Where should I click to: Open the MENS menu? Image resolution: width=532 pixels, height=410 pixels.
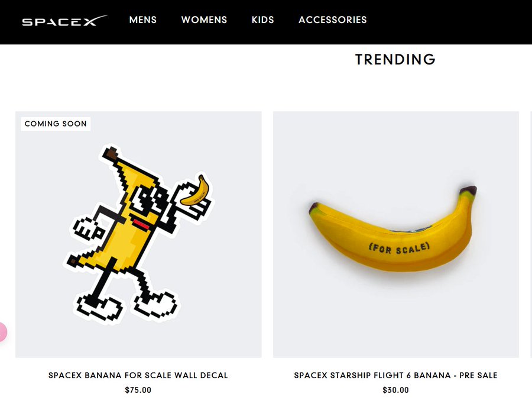point(142,20)
